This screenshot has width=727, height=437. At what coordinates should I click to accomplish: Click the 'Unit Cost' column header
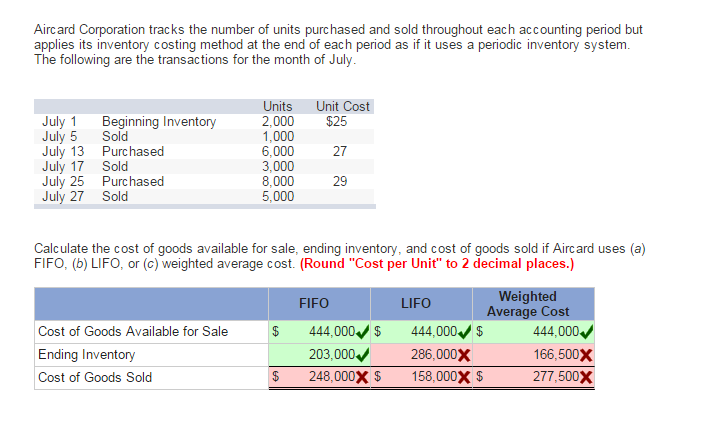click(343, 106)
